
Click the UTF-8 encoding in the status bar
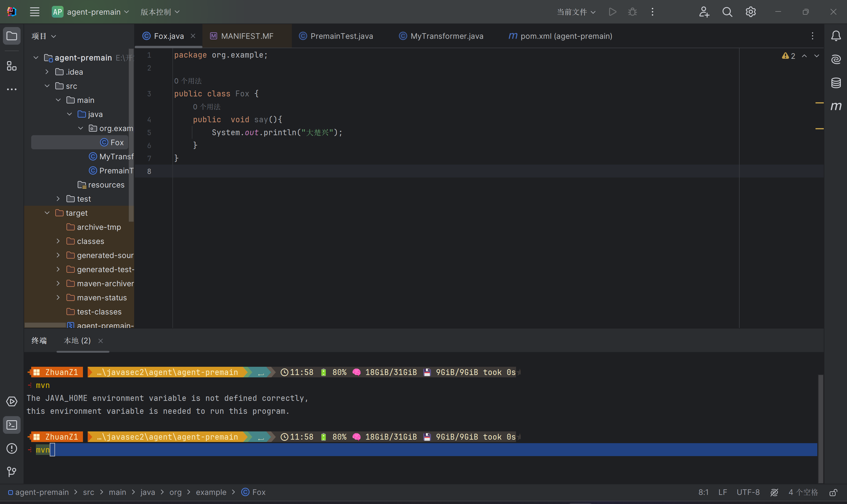(x=748, y=493)
